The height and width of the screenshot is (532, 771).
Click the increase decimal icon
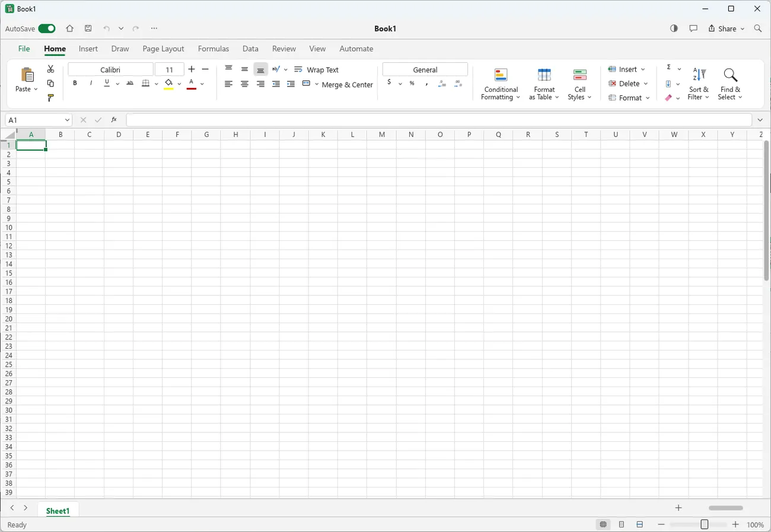pos(442,84)
